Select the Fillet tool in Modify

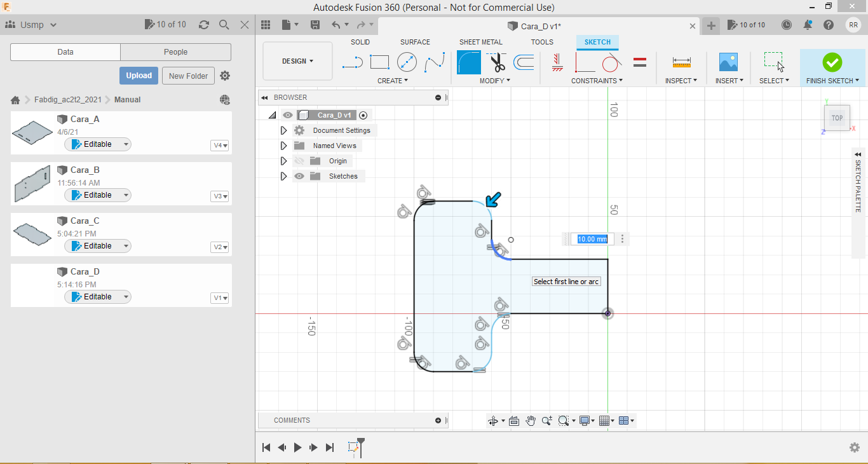tap(469, 62)
